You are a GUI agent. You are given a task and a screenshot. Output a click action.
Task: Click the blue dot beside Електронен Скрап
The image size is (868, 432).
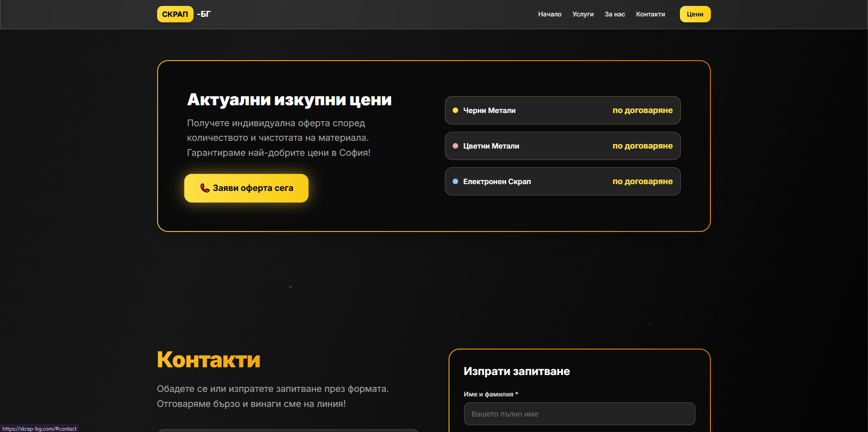click(455, 181)
